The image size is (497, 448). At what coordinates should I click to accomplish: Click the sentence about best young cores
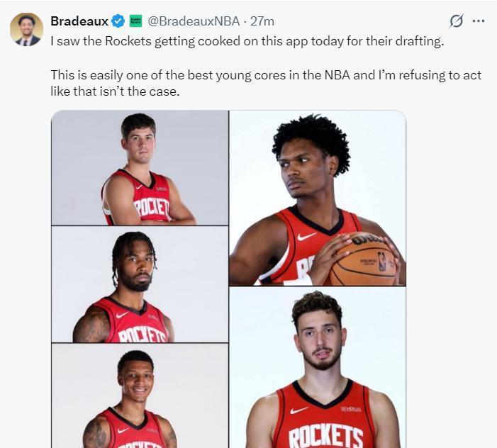(266, 84)
